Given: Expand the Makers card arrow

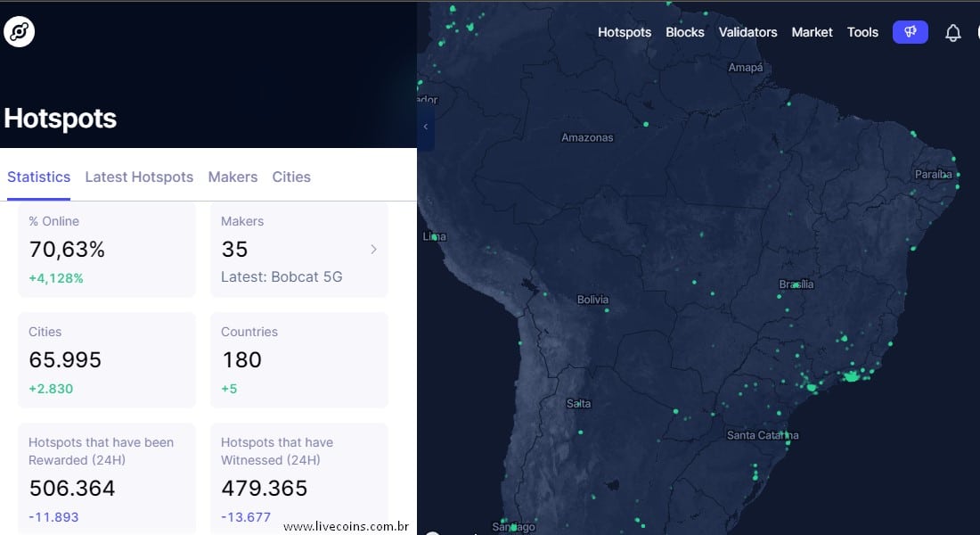Looking at the screenshot, I should 373,250.
